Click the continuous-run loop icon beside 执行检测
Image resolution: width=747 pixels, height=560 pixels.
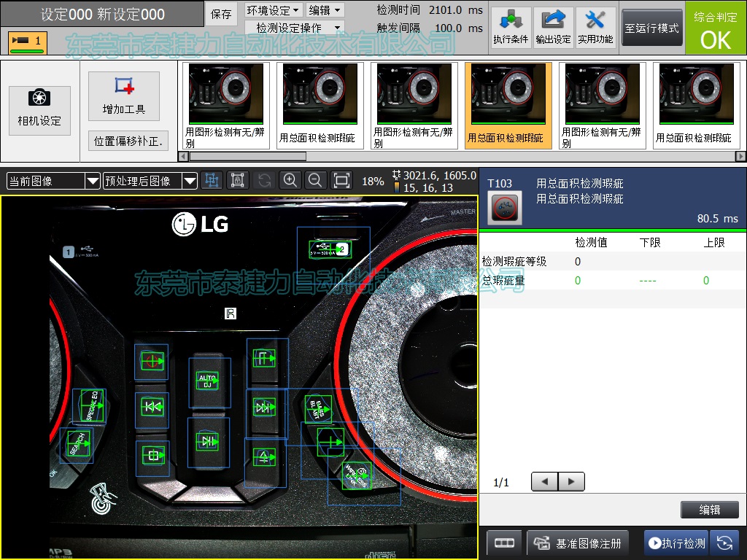tap(724, 542)
